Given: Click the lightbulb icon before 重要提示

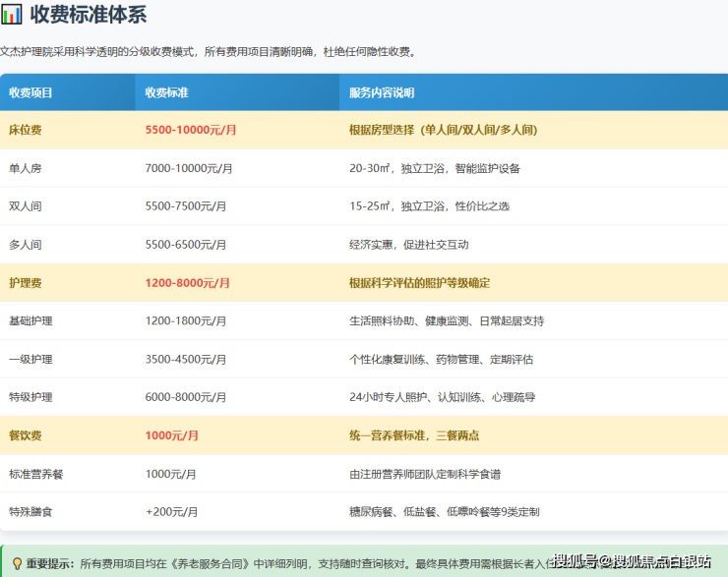Looking at the screenshot, I should (x=17, y=563).
